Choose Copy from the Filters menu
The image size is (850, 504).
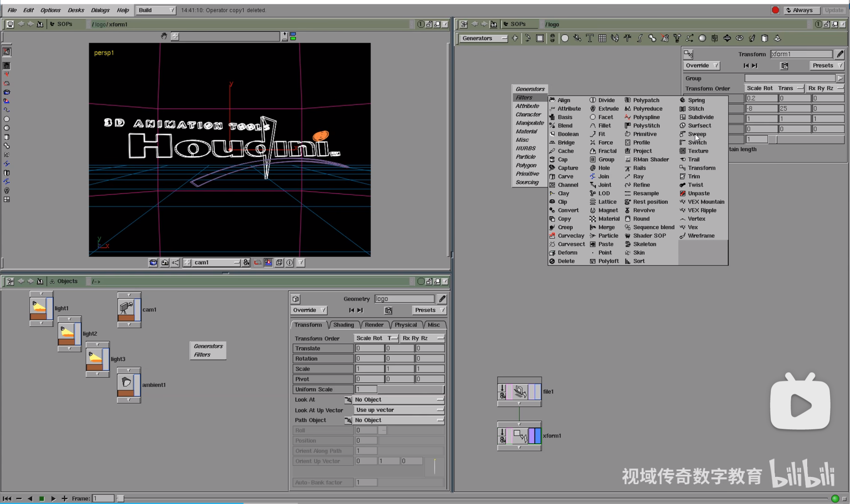[564, 219]
